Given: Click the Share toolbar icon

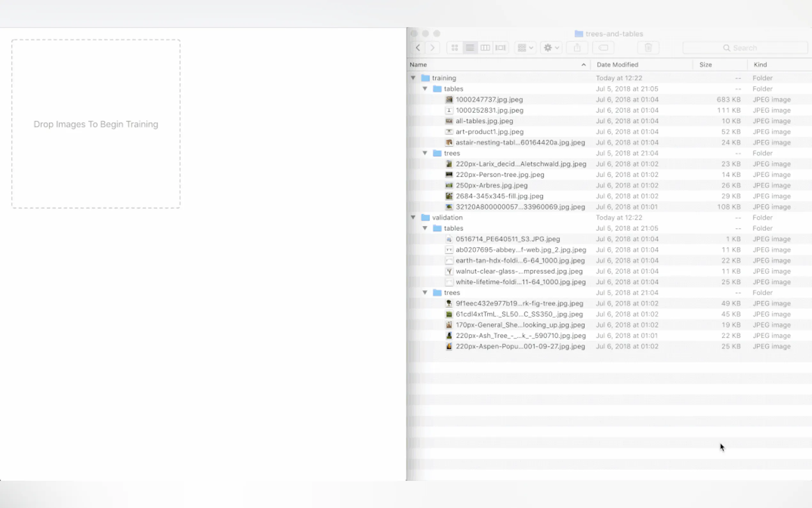Looking at the screenshot, I should pos(577,48).
